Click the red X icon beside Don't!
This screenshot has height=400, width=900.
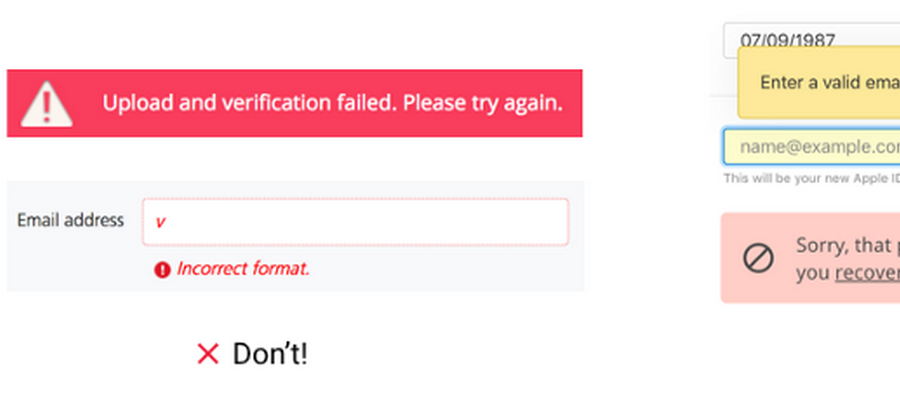click(208, 353)
